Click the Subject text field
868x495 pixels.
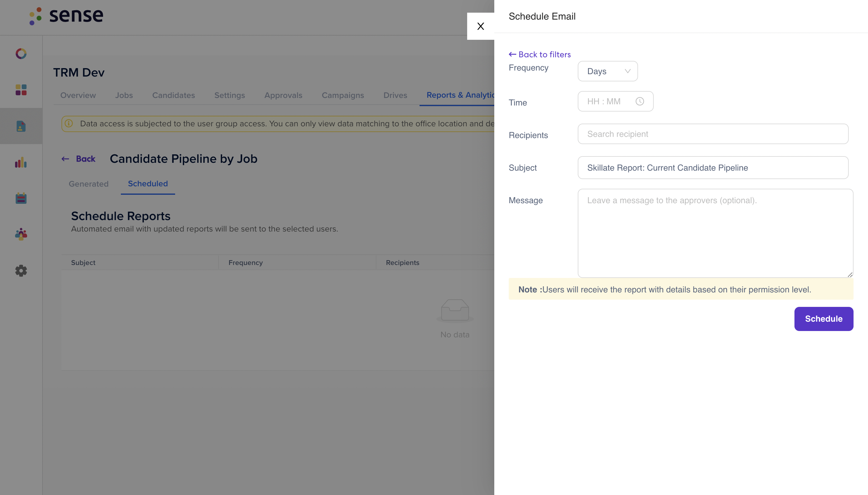pyautogui.click(x=713, y=168)
